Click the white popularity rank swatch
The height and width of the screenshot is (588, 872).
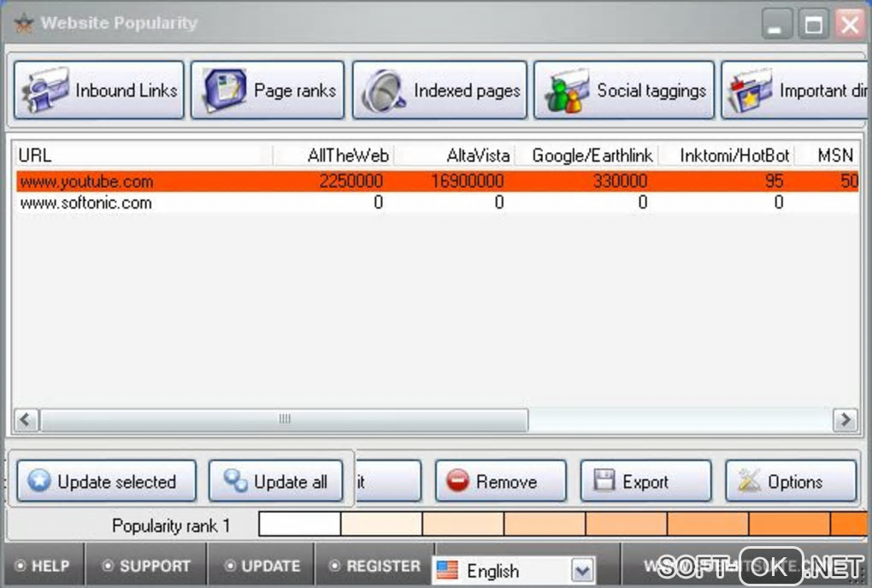point(300,524)
